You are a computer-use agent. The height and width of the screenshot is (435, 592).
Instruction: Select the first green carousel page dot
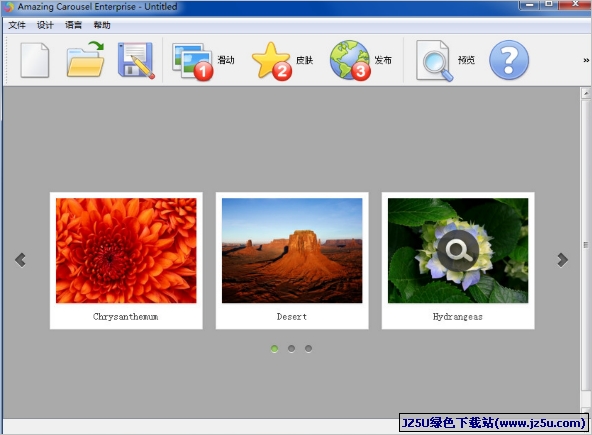click(x=274, y=349)
